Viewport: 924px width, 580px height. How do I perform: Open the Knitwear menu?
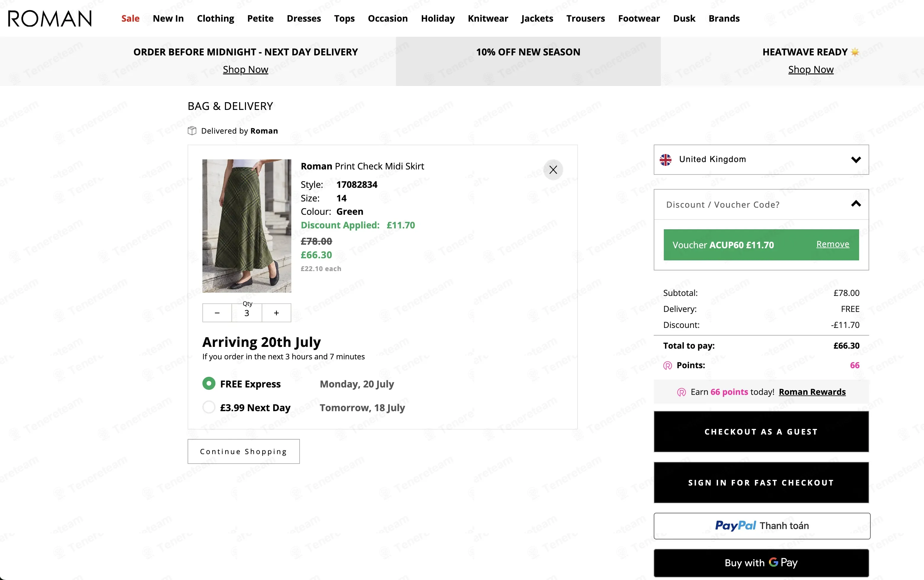coord(488,18)
